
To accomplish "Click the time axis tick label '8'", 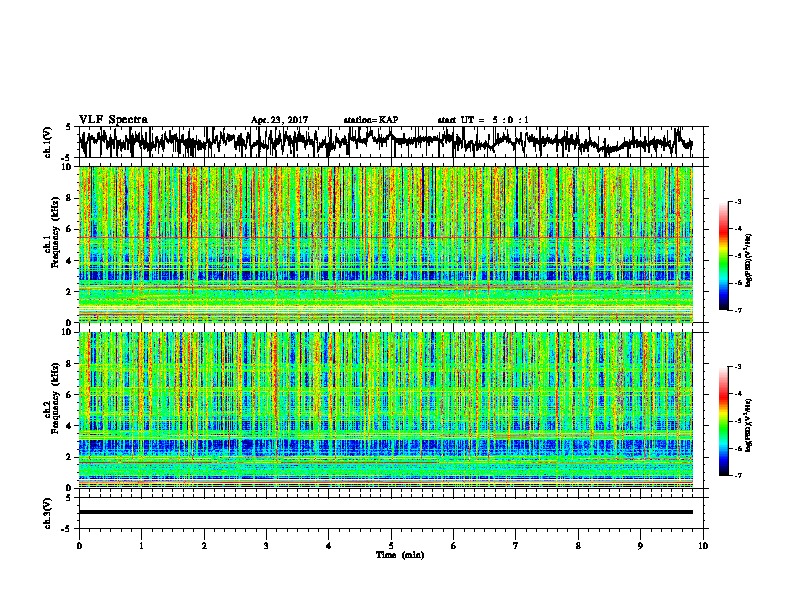I will click(578, 546).
